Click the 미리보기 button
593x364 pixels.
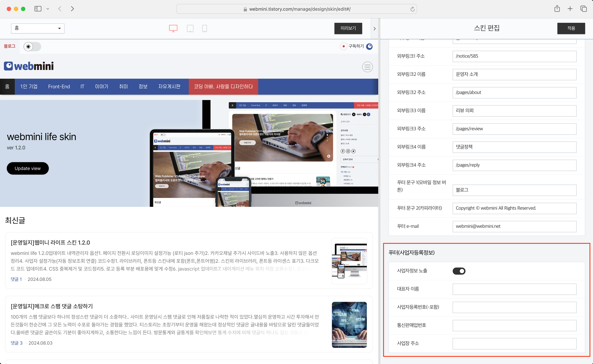(348, 28)
